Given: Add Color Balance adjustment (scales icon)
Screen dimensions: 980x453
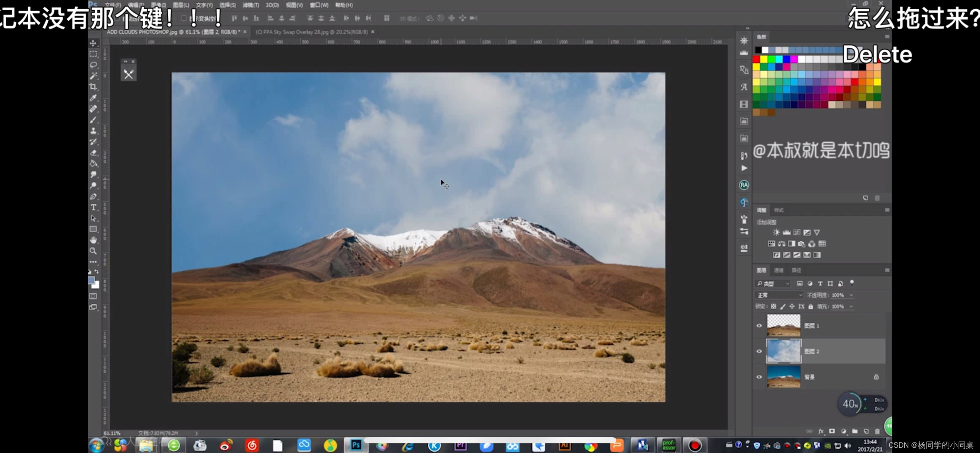Looking at the screenshot, I should pyautogui.click(x=781, y=244).
